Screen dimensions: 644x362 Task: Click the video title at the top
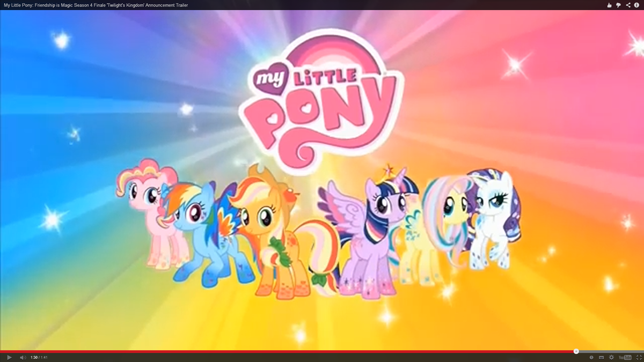click(96, 5)
